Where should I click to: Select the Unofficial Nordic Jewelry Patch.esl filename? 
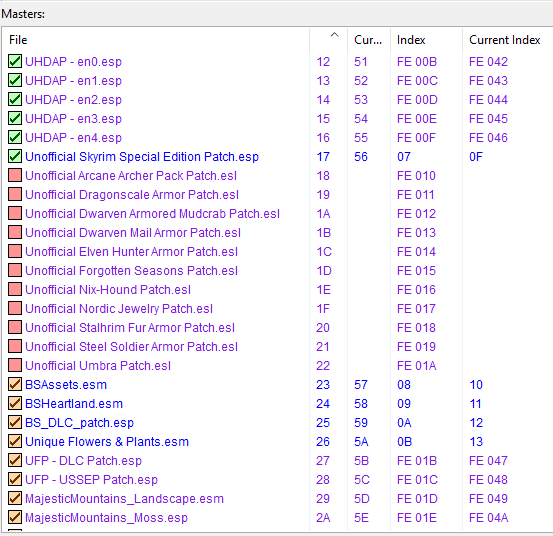tap(119, 309)
